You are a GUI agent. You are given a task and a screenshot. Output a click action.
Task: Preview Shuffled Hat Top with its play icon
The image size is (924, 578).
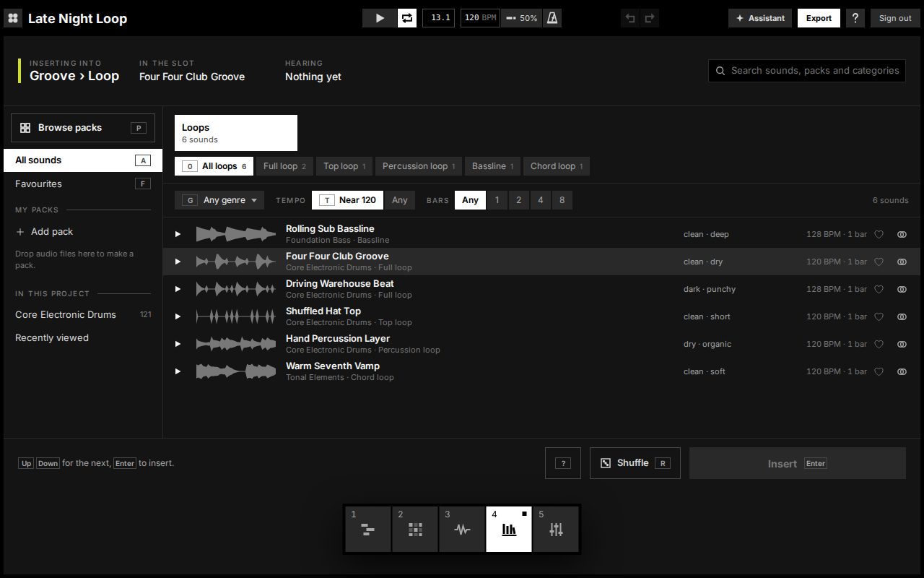coord(178,316)
